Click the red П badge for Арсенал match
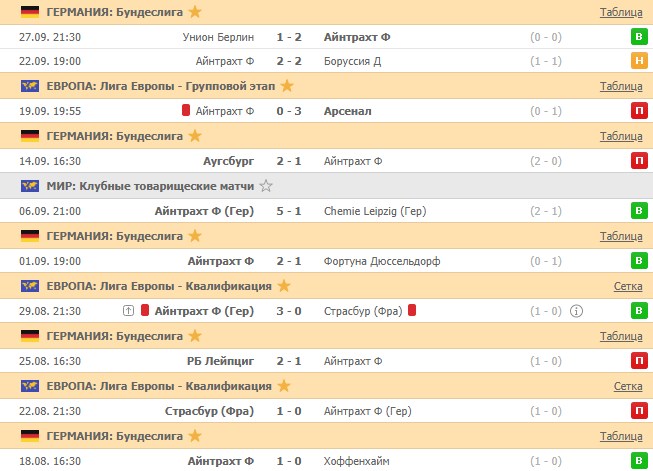The width and height of the screenshot is (653, 471). [638, 111]
